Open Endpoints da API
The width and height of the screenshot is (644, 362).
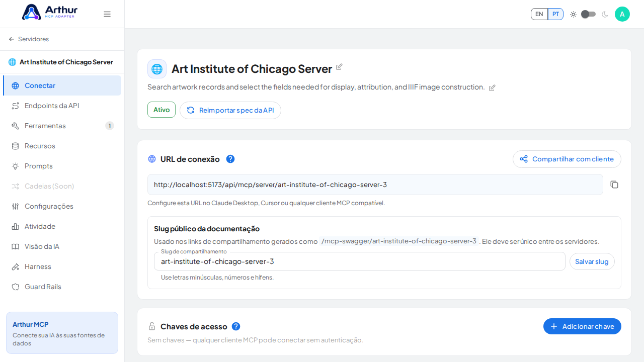pos(62,106)
